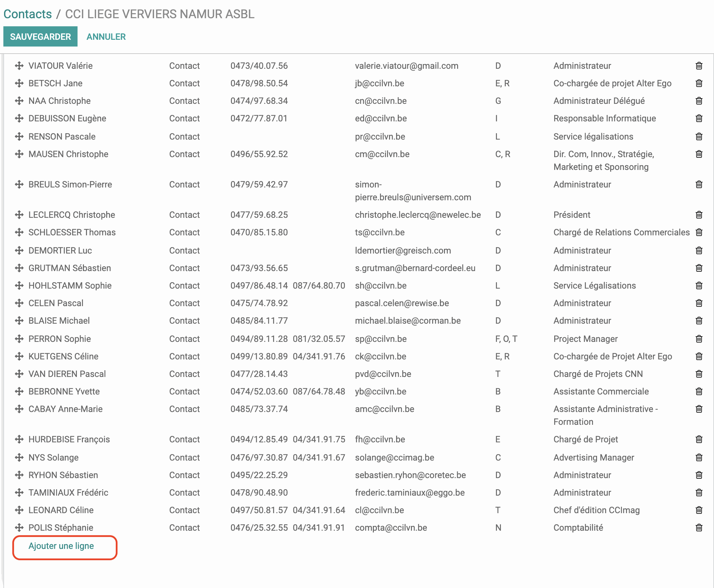The height and width of the screenshot is (588, 714).
Task: Click trash icon for NYS Solange
Action: pyautogui.click(x=699, y=458)
